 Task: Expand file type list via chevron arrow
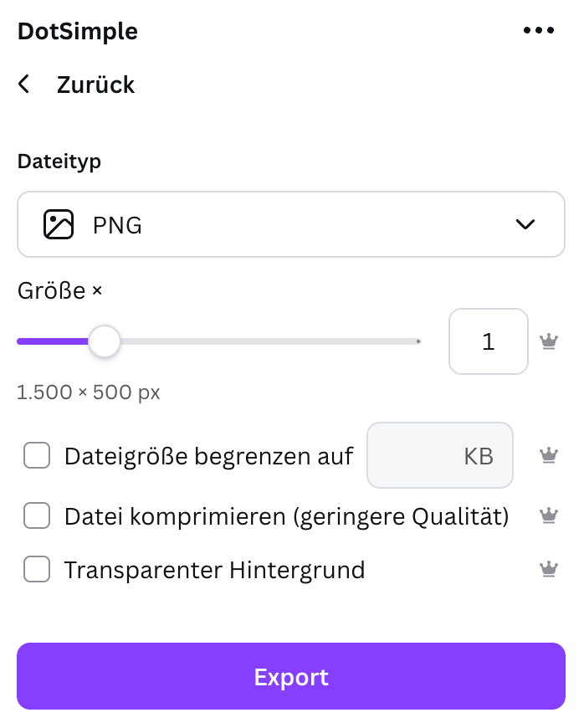pos(525,224)
